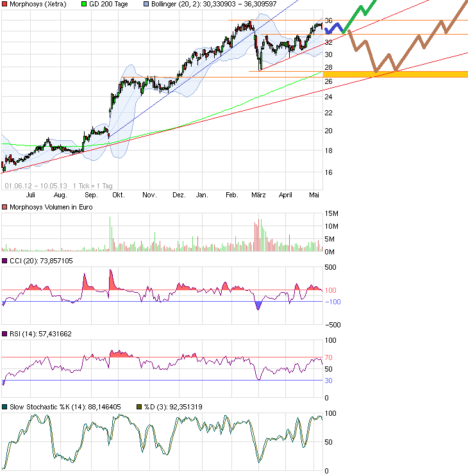The height and width of the screenshot is (476, 468).
Task: Click the RSI (14) legend square
Action: click(x=4, y=334)
